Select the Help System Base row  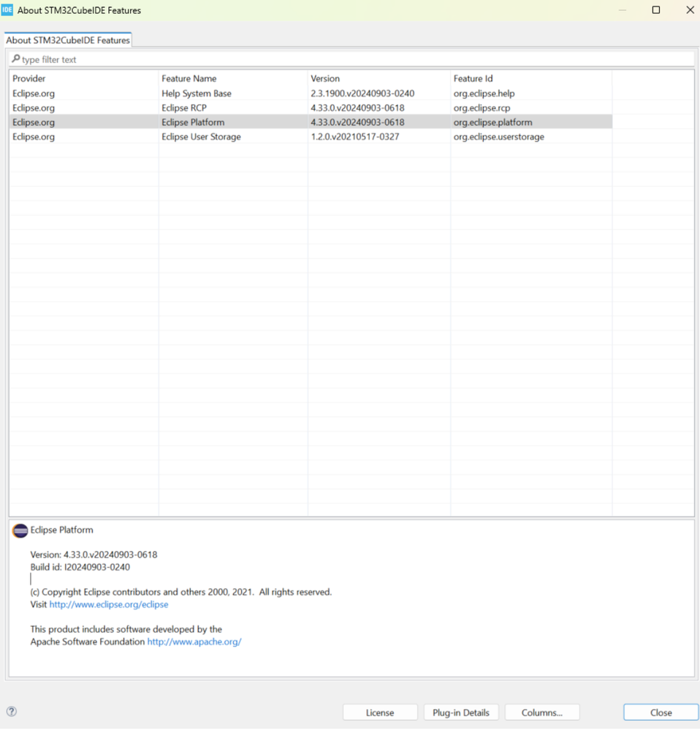point(311,93)
